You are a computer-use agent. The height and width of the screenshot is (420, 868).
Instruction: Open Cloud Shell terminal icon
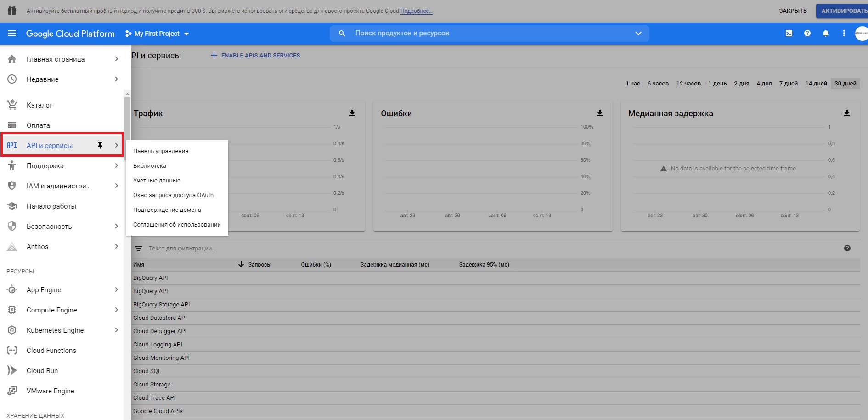tap(789, 34)
